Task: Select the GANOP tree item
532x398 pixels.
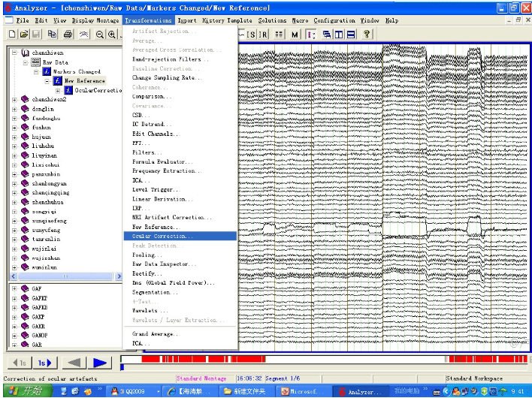Action: (x=39, y=335)
